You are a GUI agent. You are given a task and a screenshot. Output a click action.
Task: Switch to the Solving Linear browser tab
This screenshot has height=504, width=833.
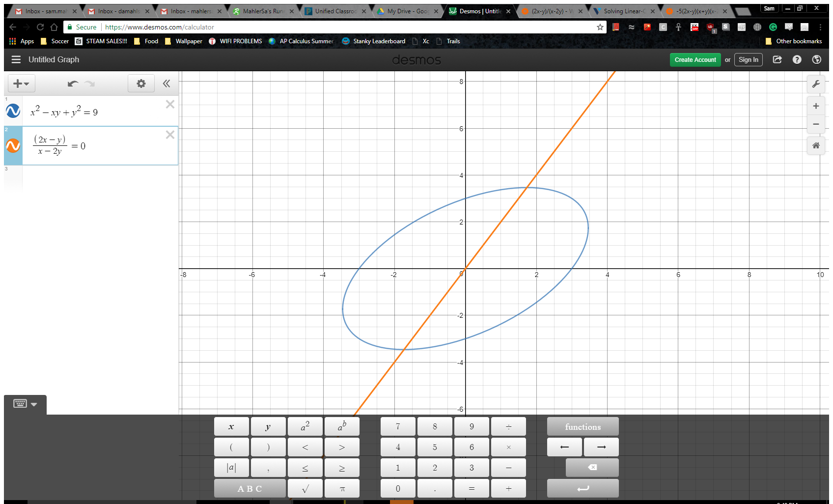(x=624, y=11)
